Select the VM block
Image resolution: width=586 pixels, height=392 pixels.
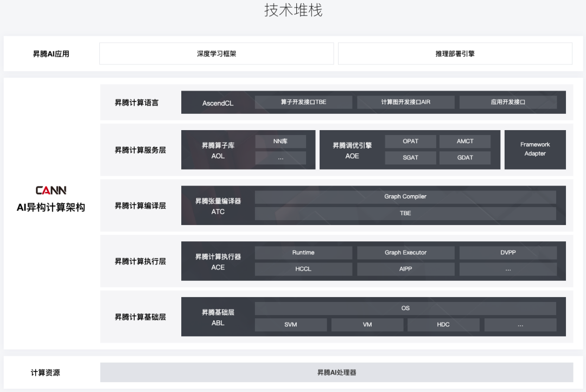(367, 325)
